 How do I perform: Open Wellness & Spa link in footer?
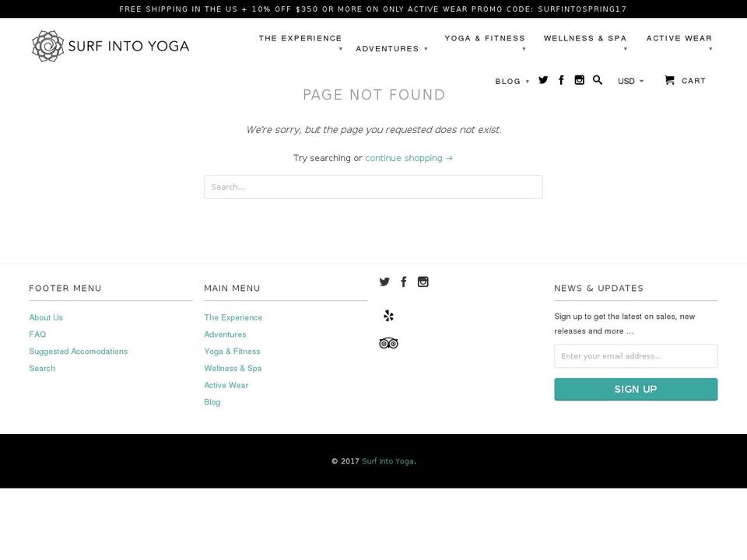233,368
